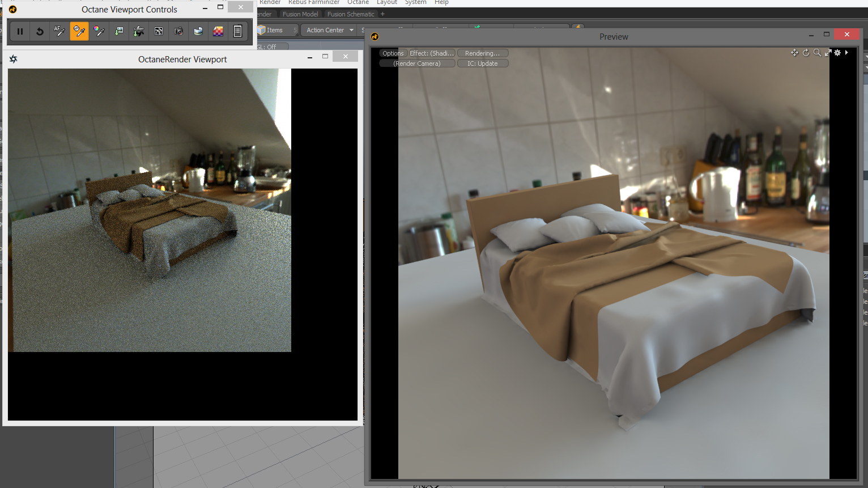Toggle the highlighted material picker tool
The height and width of the screenshot is (488, 868).
coord(79,32)
